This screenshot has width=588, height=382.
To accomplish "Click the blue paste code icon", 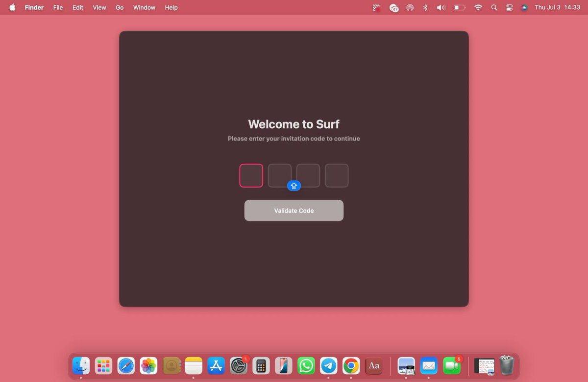I will [x=294, y=186].
